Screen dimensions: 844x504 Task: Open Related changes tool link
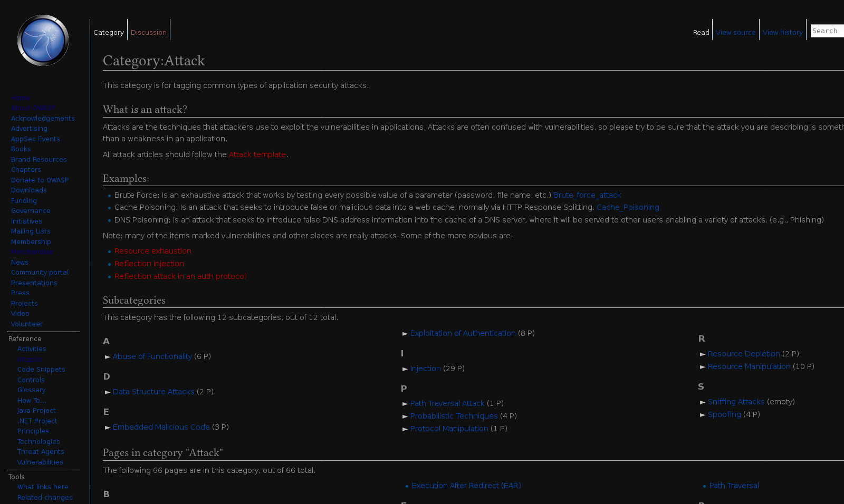(45, 498)
